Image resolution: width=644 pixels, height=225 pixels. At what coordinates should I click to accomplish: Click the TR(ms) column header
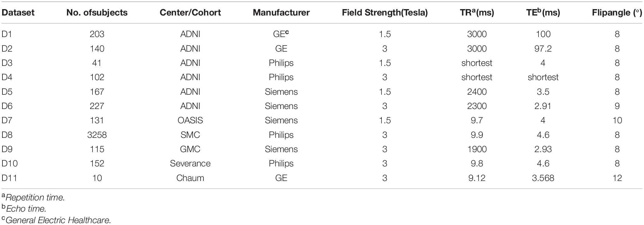pos(477,12)
